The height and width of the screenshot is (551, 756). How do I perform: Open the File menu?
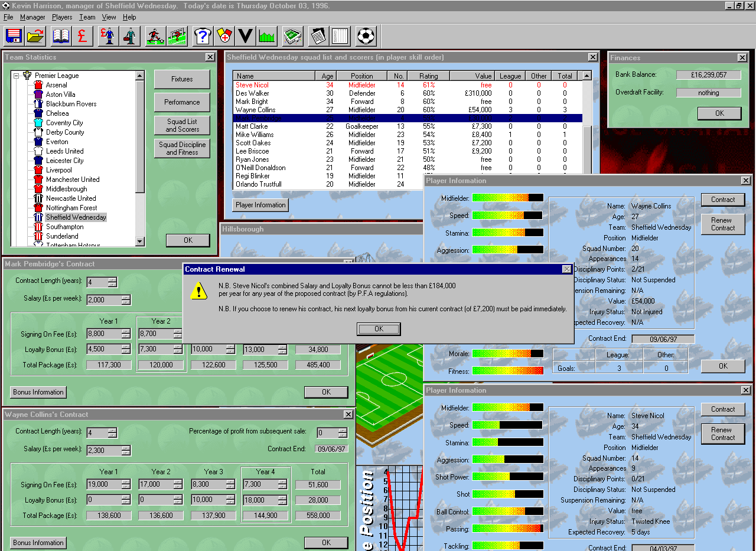(x=8, y=17)
